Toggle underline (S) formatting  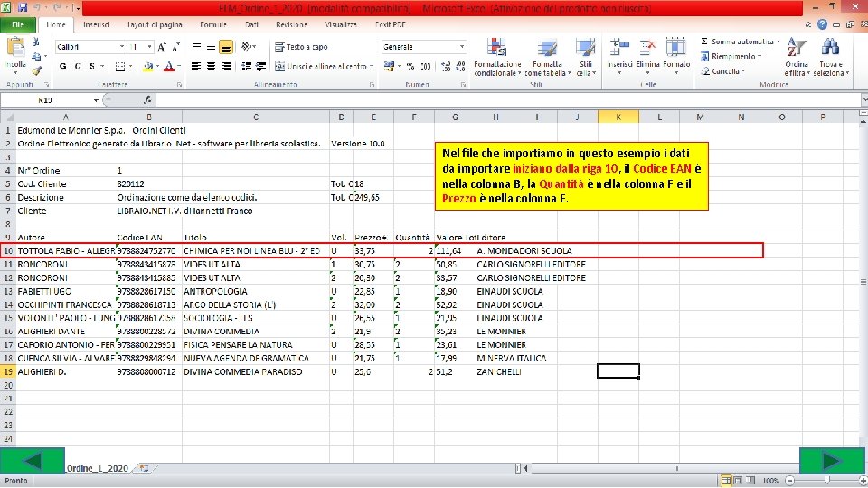92,66
